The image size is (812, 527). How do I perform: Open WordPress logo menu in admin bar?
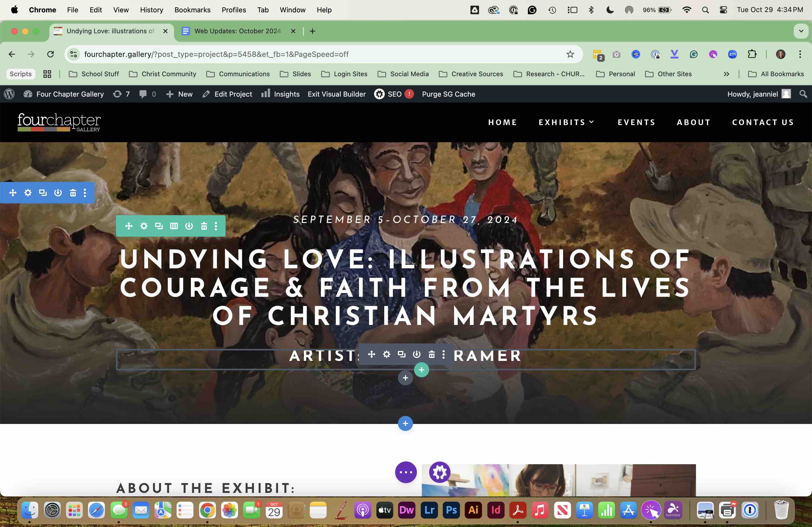pyautogui.click(x=9, y=94)
